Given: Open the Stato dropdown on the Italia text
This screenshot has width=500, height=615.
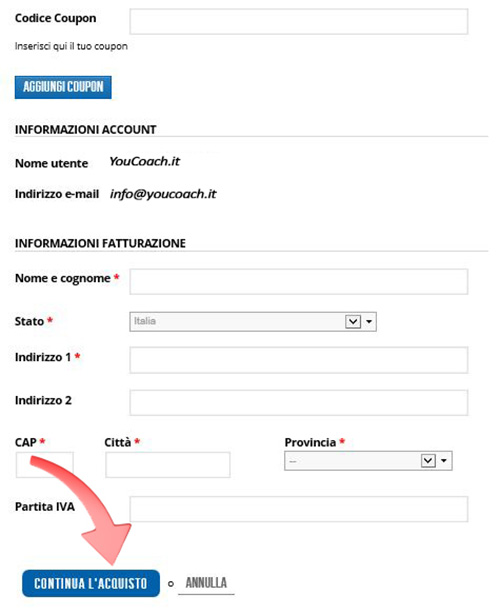Looking at the screenshot, I should pyautogui.click(x=145, y=321).
